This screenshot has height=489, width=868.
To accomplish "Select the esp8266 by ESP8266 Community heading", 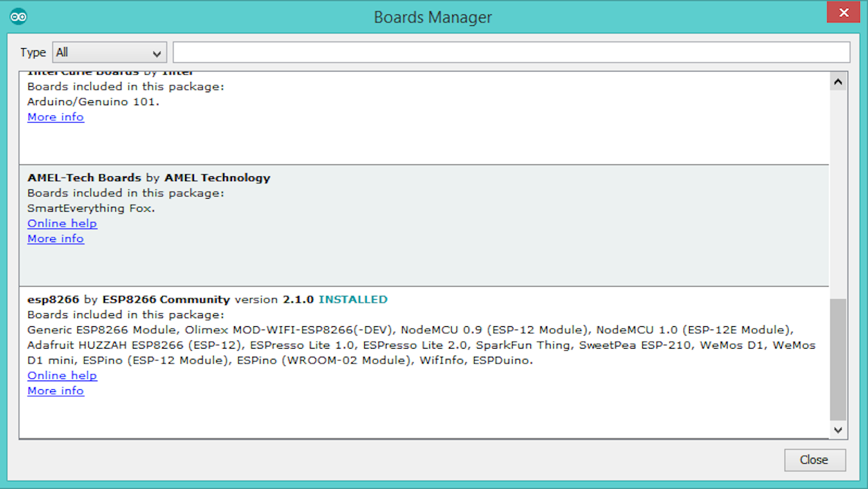I will click(x=129, y=299).
